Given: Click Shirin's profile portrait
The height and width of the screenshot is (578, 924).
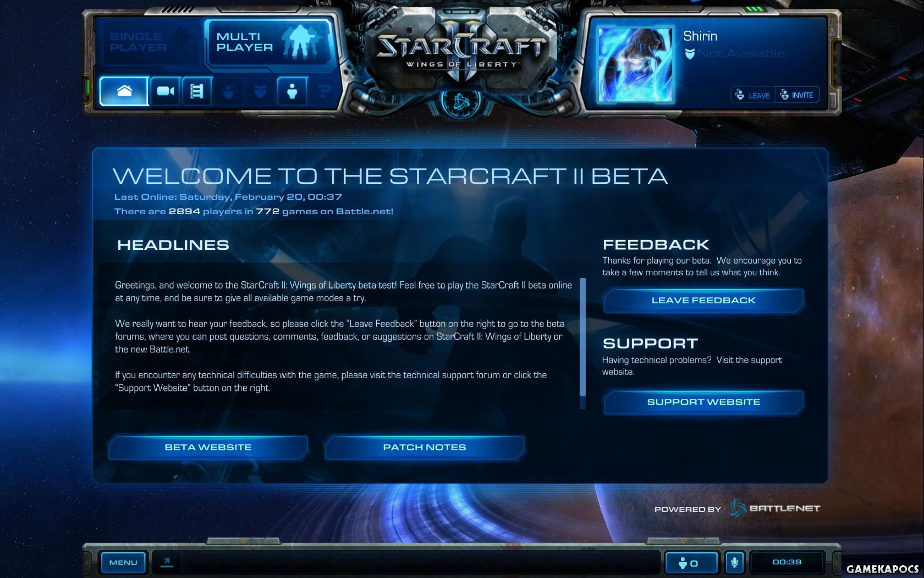Looking at the screenshot, I should pyautogui.click(x=635, y=64).
